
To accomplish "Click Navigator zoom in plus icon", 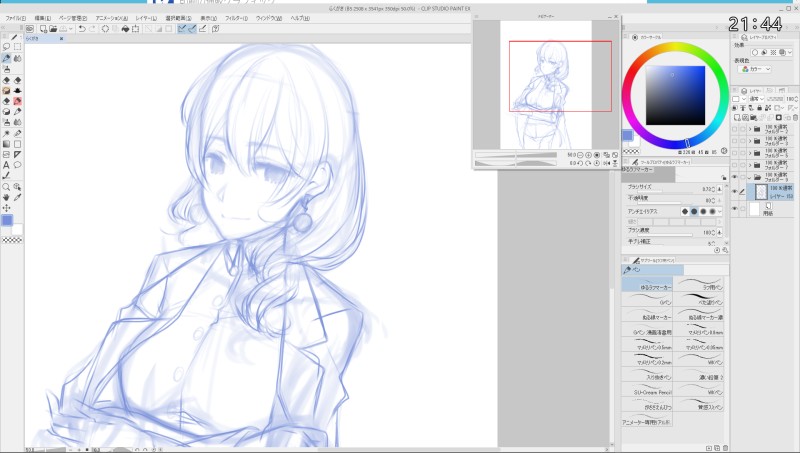I will tap(588, 155).
